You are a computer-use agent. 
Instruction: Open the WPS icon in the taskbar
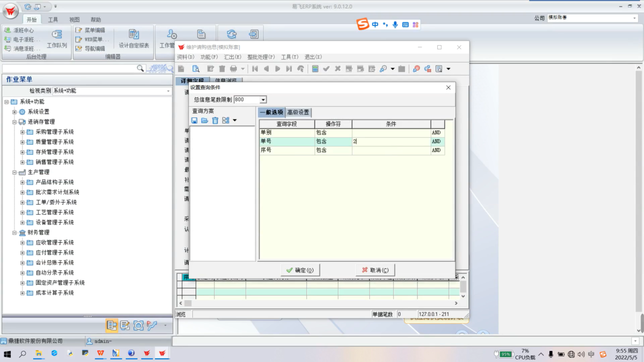tap(101, 353)
